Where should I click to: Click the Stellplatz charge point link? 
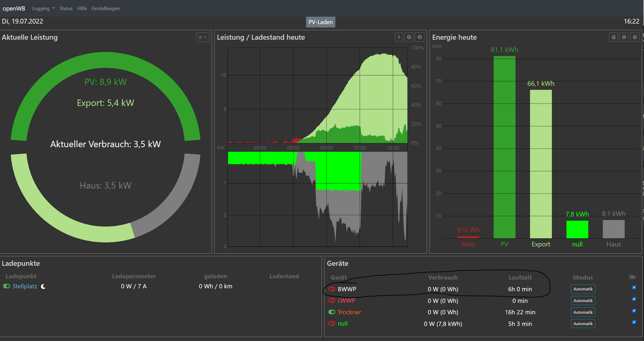pos(25,286)
